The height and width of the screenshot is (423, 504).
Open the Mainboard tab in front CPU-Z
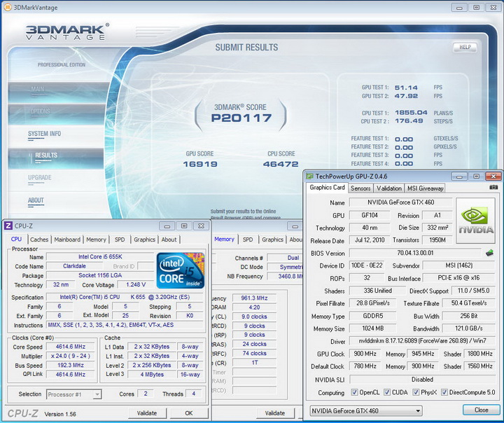[67, 240]
